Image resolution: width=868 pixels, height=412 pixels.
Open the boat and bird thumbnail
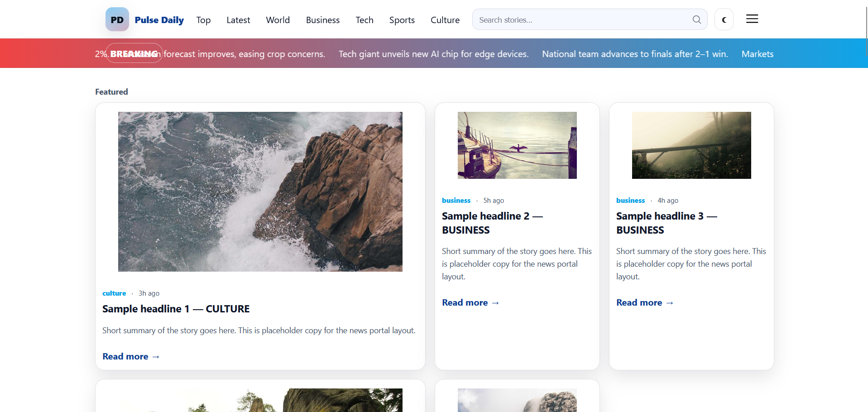[x=517, y=145]
